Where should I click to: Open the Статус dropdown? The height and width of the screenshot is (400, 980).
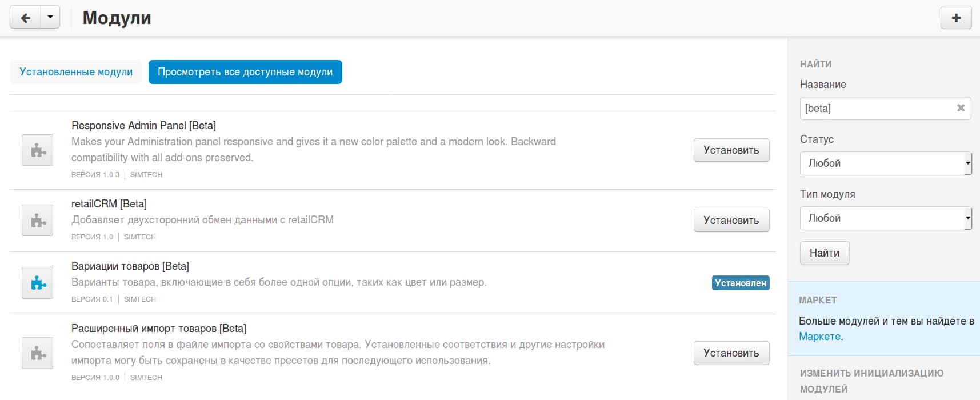click(885, 163)
